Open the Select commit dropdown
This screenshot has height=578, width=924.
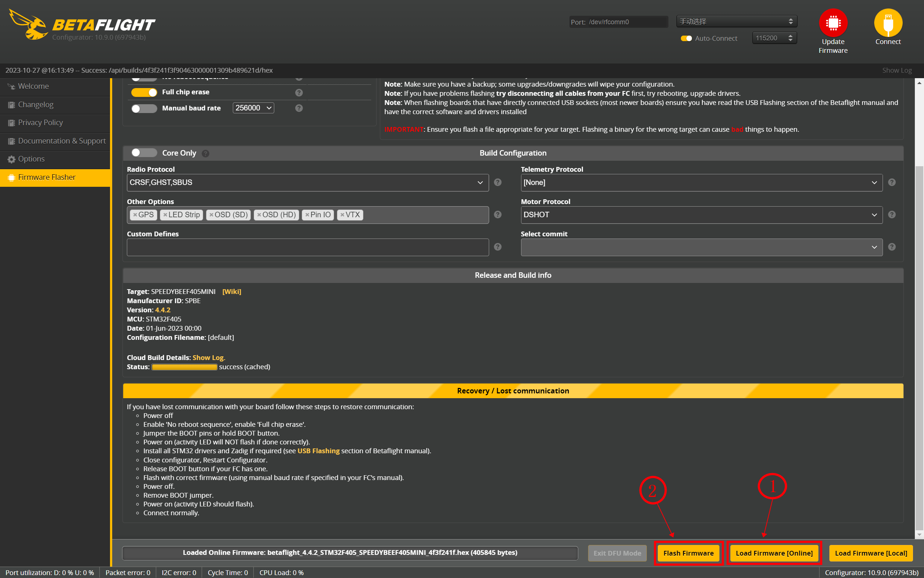point(701,247)
